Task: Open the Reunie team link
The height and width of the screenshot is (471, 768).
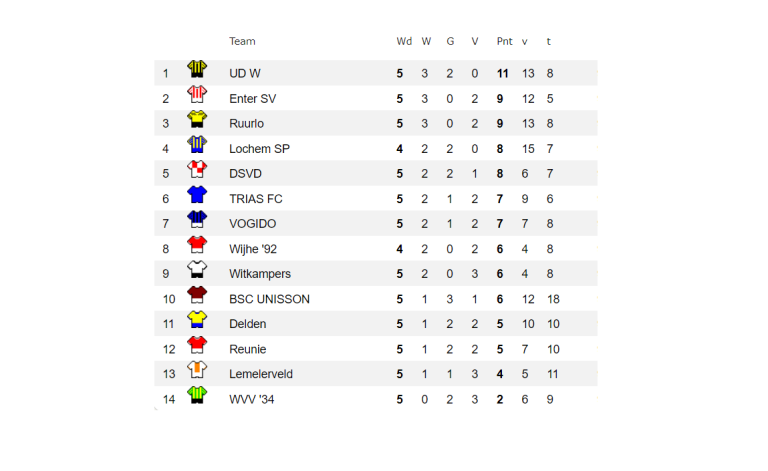Action: click(x=248, y=349)
